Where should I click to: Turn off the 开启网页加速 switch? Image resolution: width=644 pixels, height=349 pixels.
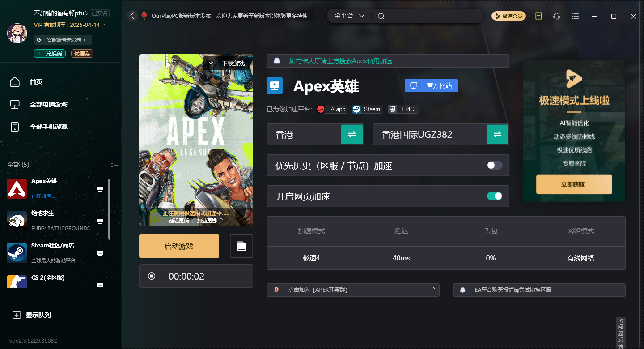495,196
